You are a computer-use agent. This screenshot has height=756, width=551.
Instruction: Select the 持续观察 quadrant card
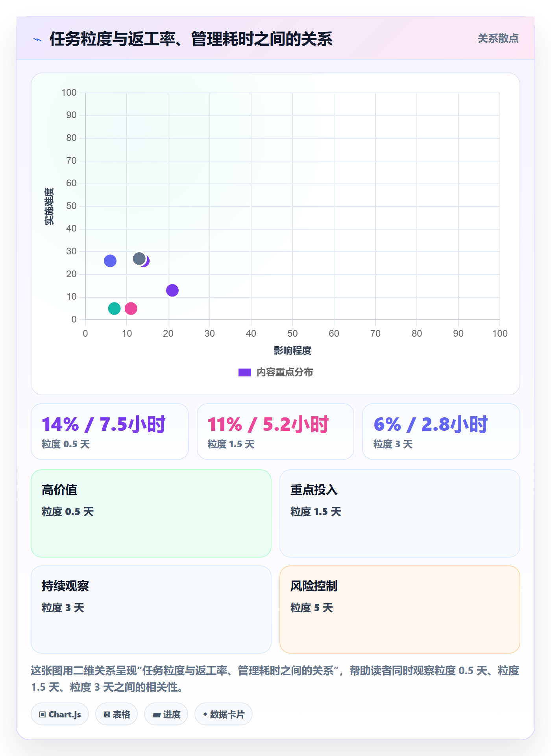pos(151,610)
